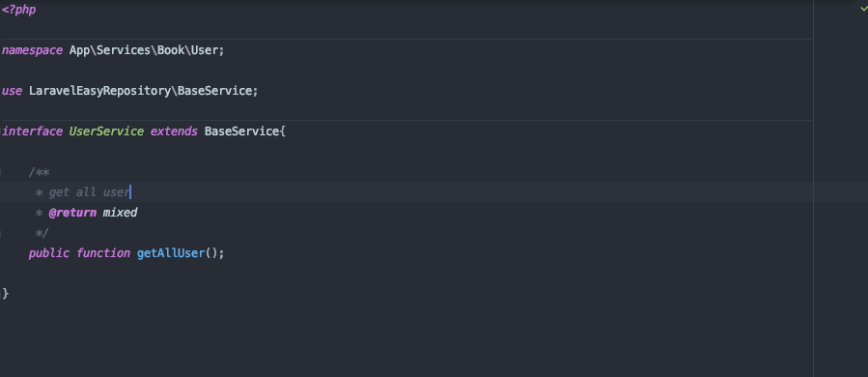Click the fold end marker beside */
The image size is (868, 377).
1,235
